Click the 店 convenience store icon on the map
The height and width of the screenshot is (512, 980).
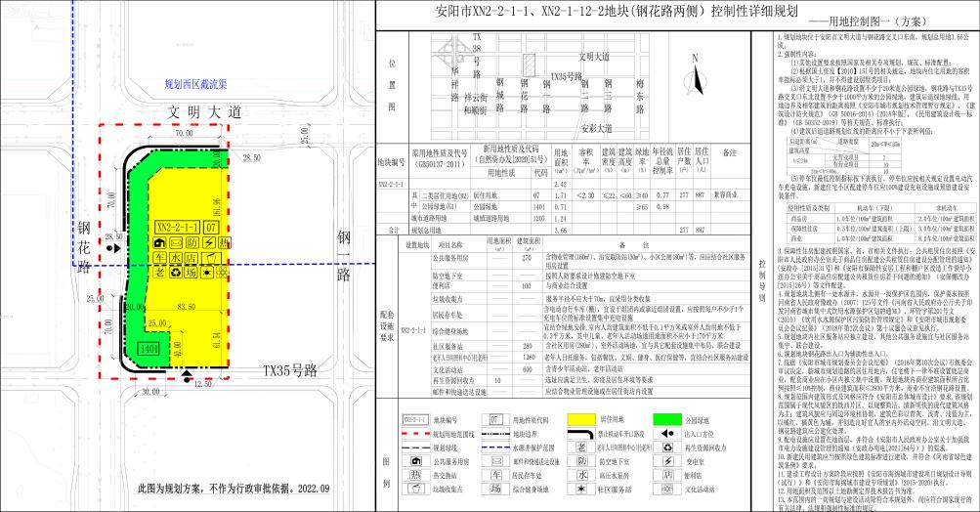click(192, 258)
